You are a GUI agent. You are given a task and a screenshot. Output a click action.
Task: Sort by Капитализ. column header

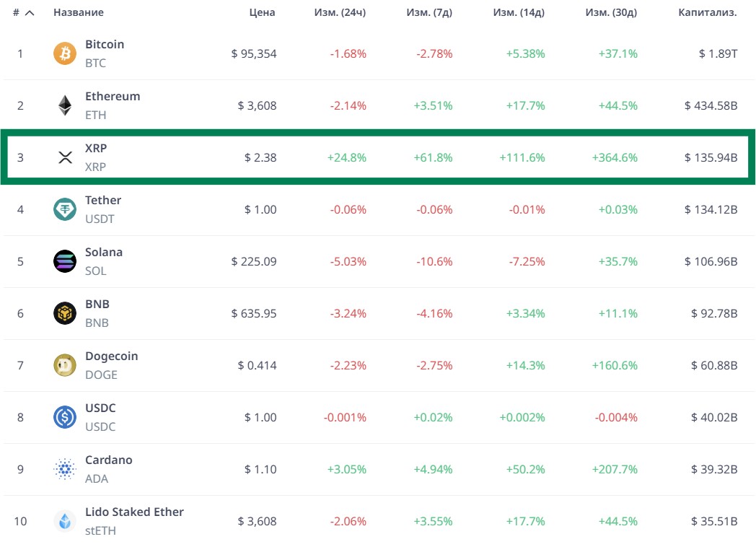[707, 13]
